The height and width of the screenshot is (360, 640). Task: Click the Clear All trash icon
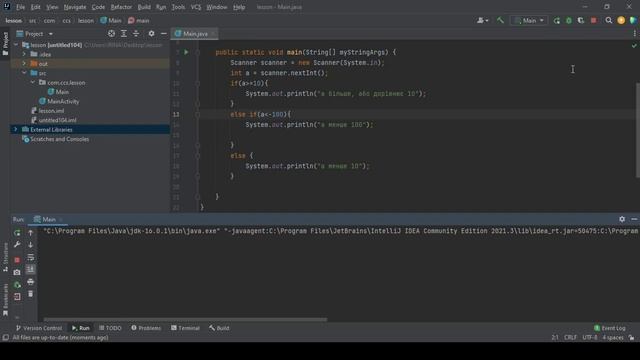[31, 294]
